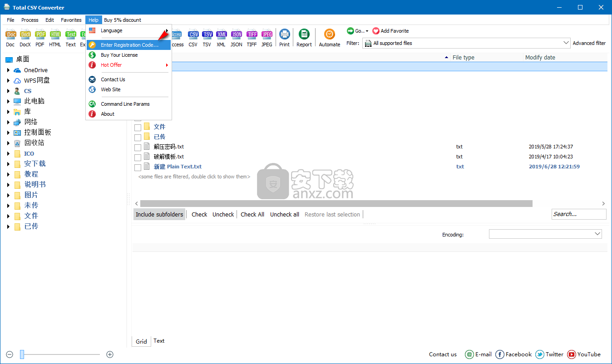612x364 pixels.
Task: Choose Command Line Params menu item
Action: click(x=128, y=104)
